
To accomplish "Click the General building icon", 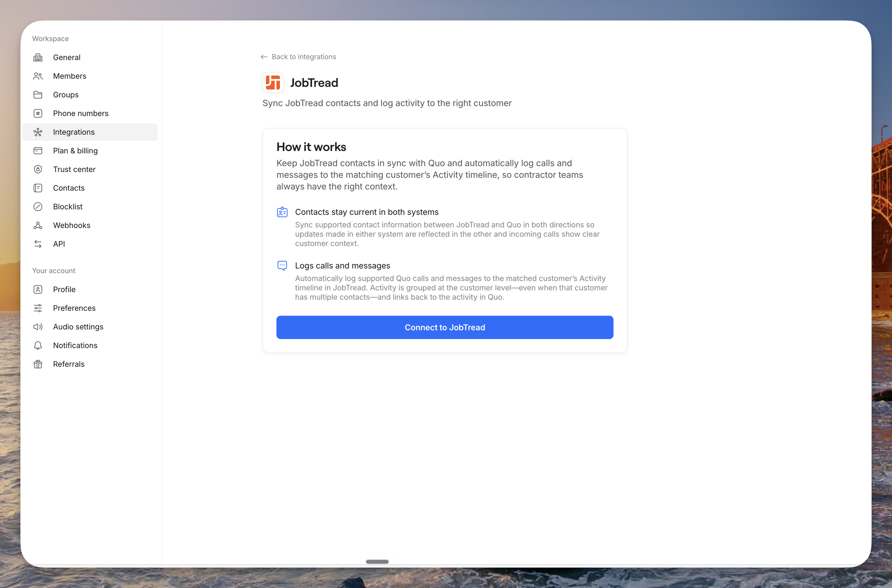I will click(x=38, y=57).
